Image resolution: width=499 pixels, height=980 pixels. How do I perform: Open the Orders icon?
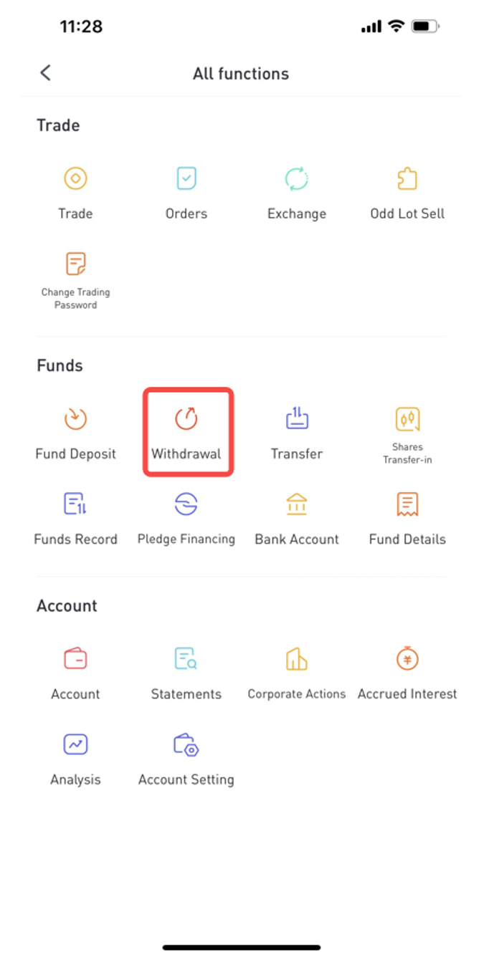186,178
